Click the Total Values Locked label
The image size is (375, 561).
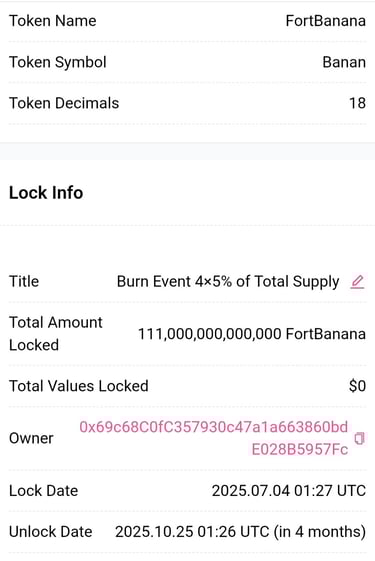[x=79, y=386]
